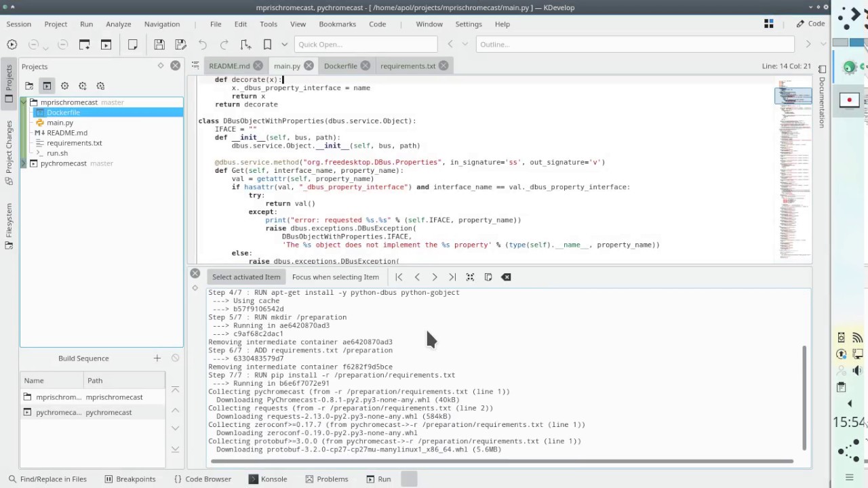Move build item to top arrow
Viewport: 868px width, 488px height.
pyautogui.click(x=175, y=390)
